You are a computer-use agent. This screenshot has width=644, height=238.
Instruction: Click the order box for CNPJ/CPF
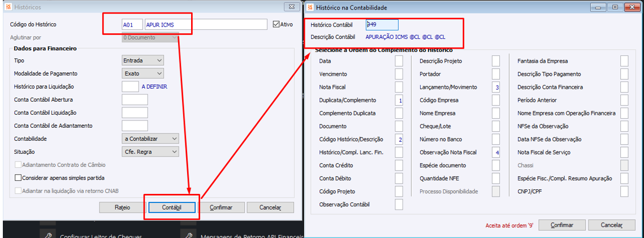tap(624, 191)
